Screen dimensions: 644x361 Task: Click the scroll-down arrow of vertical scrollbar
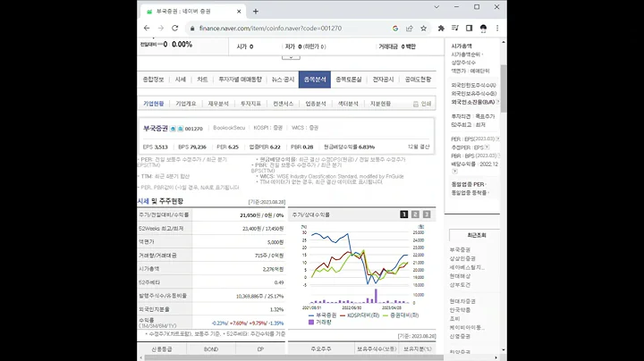click(x=503, y=350)
